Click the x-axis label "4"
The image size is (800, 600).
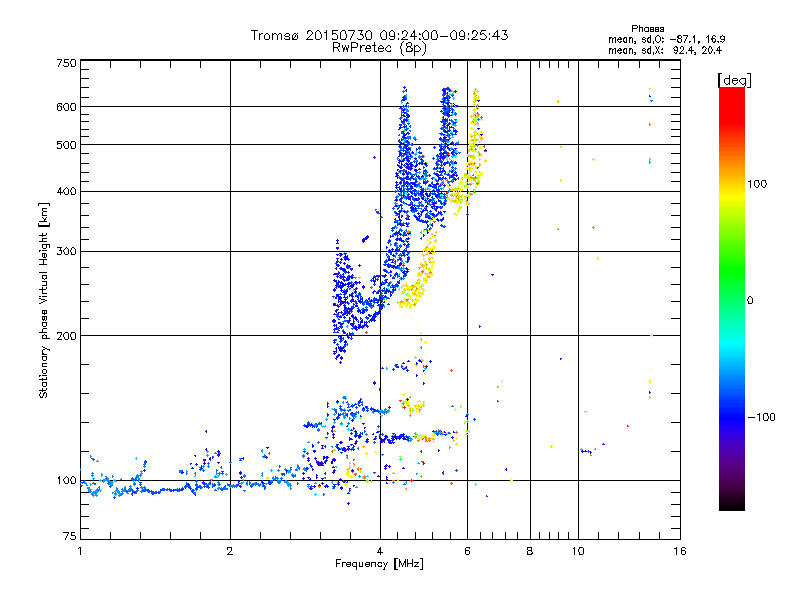pyautogui.click(x=380, y=551)
